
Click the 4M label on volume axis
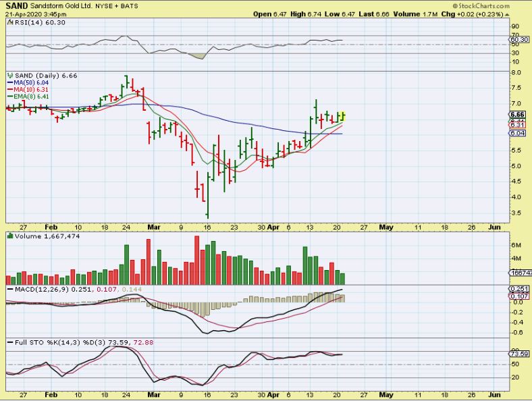[516, 259]
